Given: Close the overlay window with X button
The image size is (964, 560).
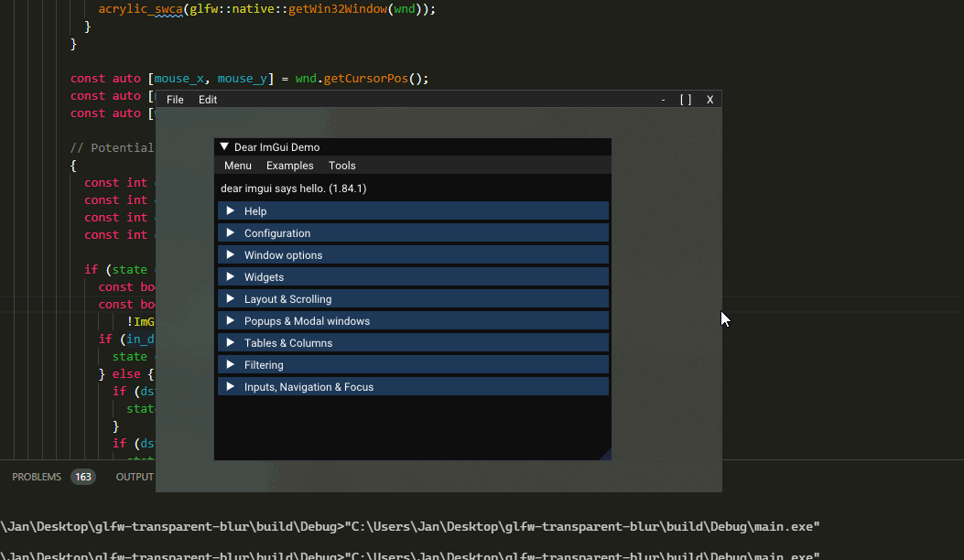Looking at the screenshot, I should pos(709,100).
